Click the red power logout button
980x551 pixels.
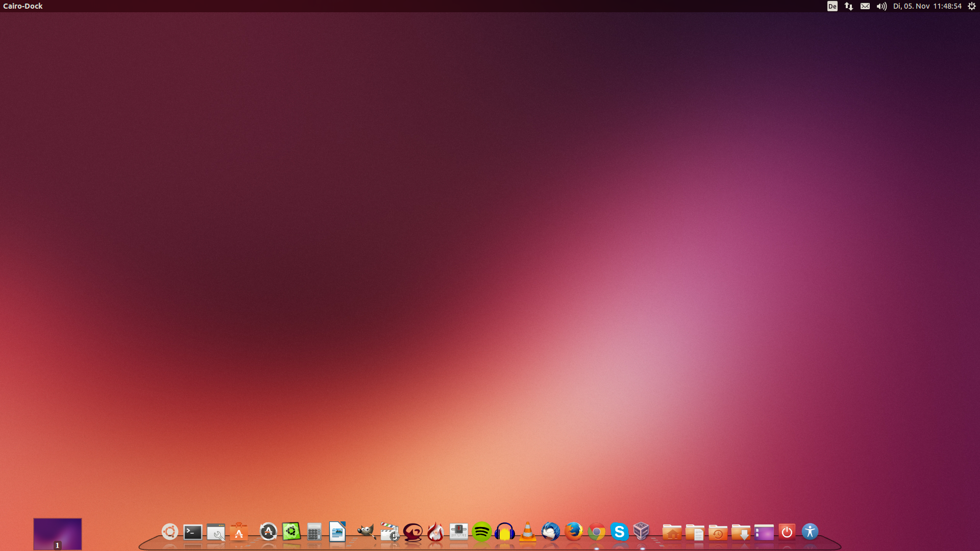pyautogui.click(x=787, y=532)
